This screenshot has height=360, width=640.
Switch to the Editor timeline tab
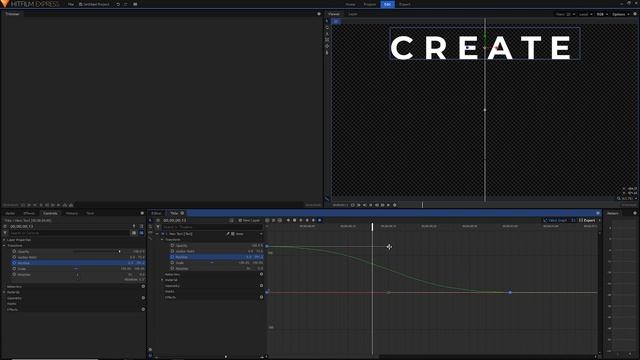pyautogui.click(x=156, y=213)
